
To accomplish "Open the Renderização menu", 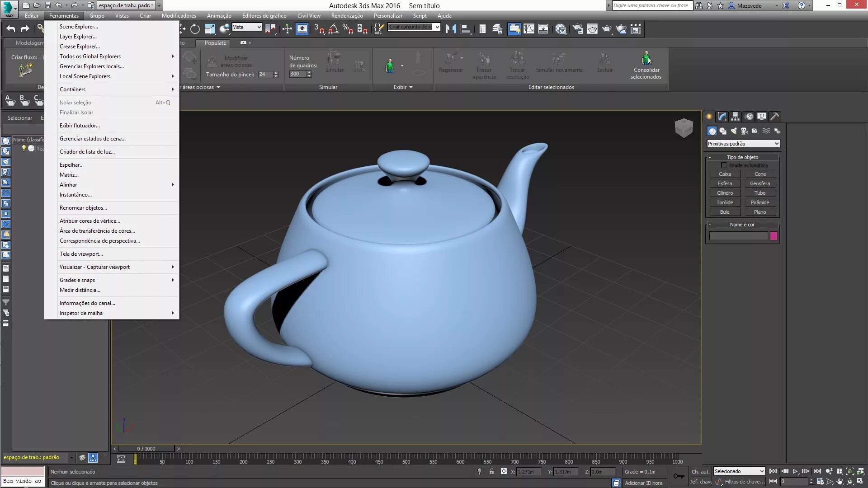I will pos(347,16).
